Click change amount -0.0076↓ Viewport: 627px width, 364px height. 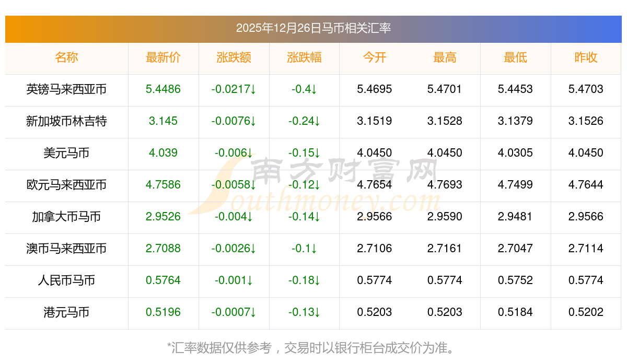pyautogui.click(x=234, y=121)
